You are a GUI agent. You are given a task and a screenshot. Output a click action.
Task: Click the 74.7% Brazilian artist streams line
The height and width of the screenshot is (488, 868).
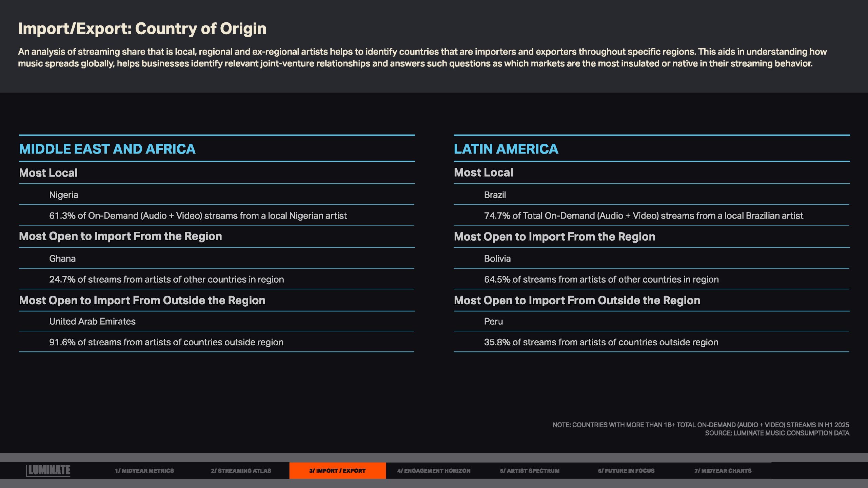point(643,216)
